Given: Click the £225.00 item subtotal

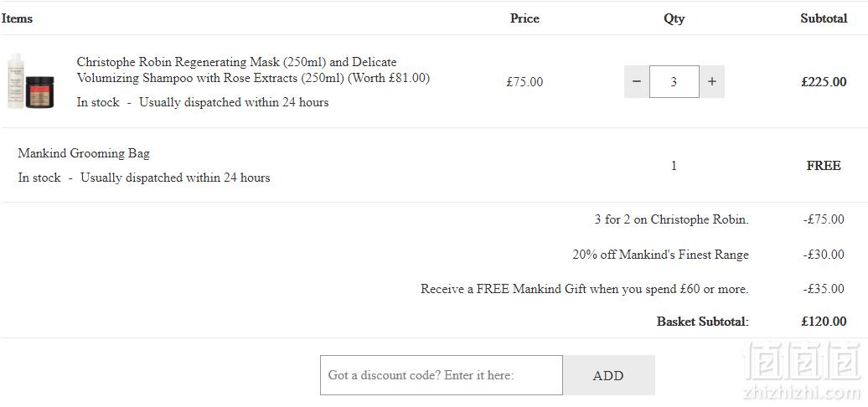Looking at the screenshot, I should point(824,82).
